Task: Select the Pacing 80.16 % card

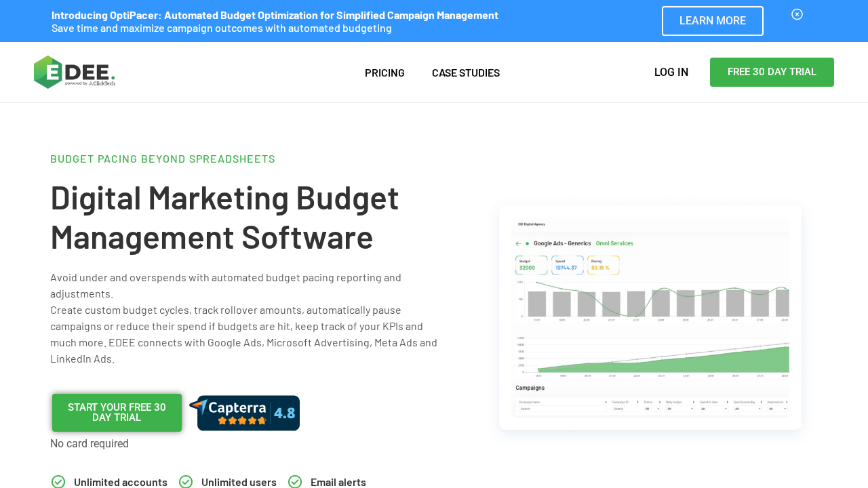Action: pos(603,265)
